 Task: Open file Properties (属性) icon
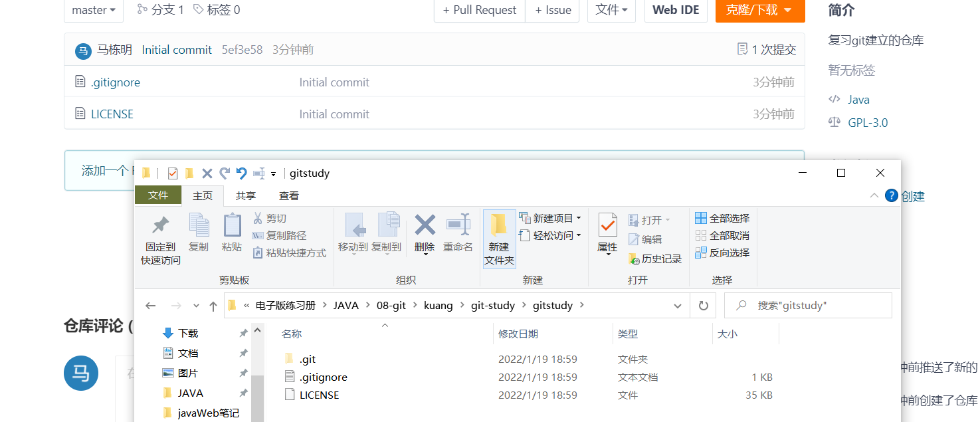608,234
